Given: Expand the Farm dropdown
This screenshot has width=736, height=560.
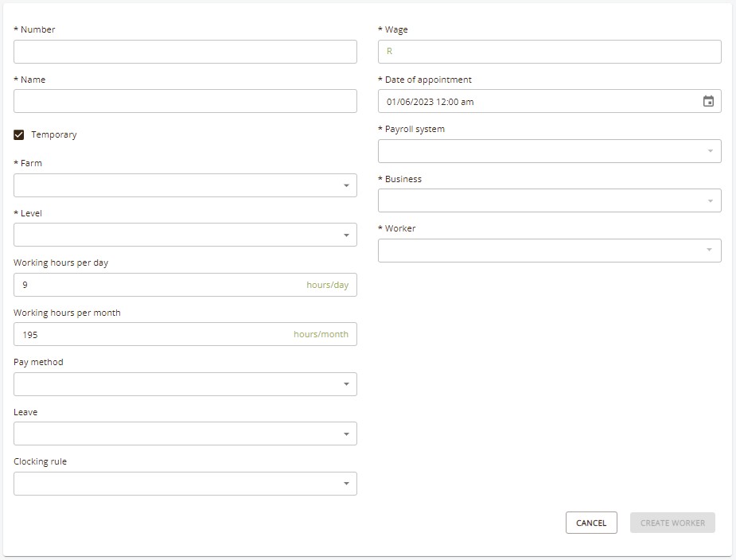Looking at the screenshot, I should pos(185,185).
